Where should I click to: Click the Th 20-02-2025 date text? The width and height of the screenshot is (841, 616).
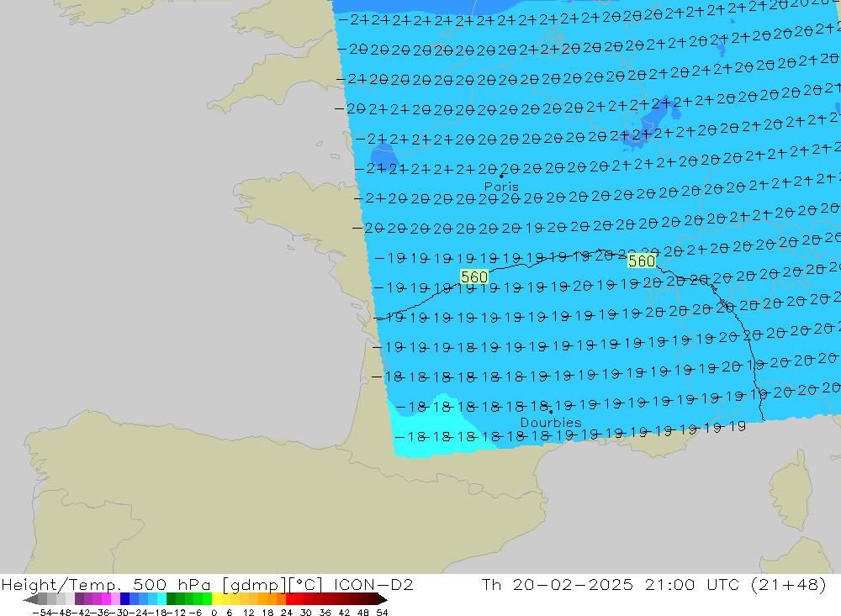click(x=558, y=584)
